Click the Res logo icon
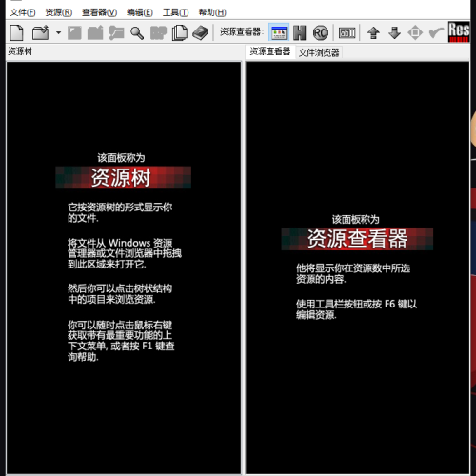Viewport: 476px width, 476px height. pyautogui.click(x=459, y=31)
